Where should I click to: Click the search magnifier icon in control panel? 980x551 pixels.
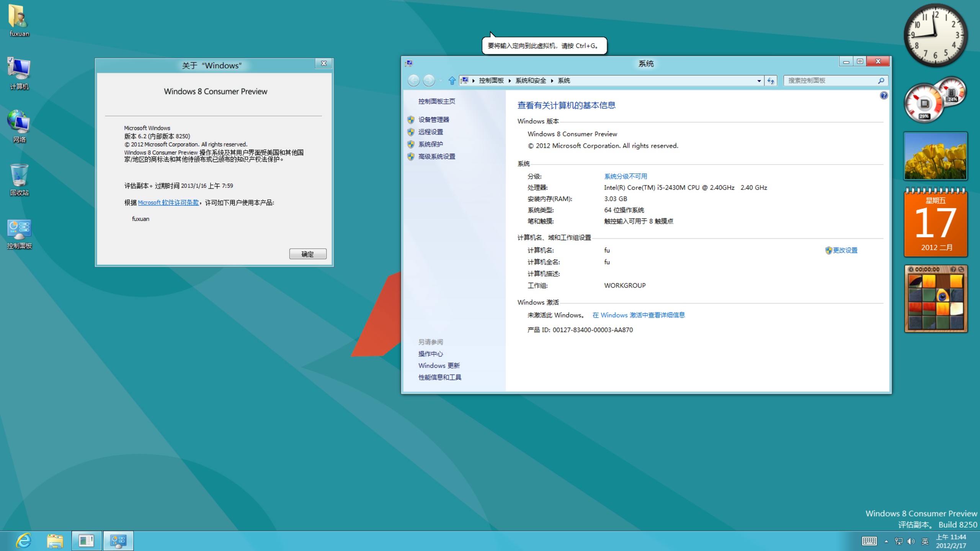pos(881,80)
